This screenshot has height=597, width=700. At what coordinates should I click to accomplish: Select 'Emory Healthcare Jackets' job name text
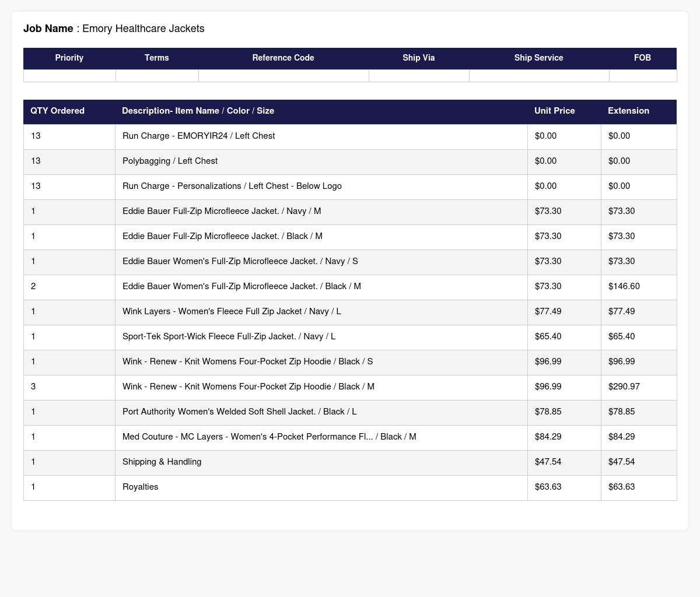coord(143,29)
